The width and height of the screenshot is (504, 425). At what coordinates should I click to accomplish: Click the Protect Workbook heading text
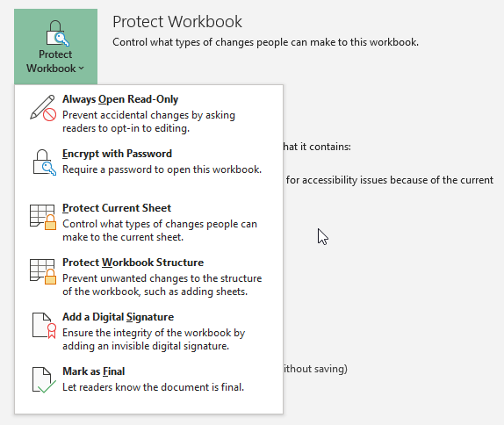point(177,22)
